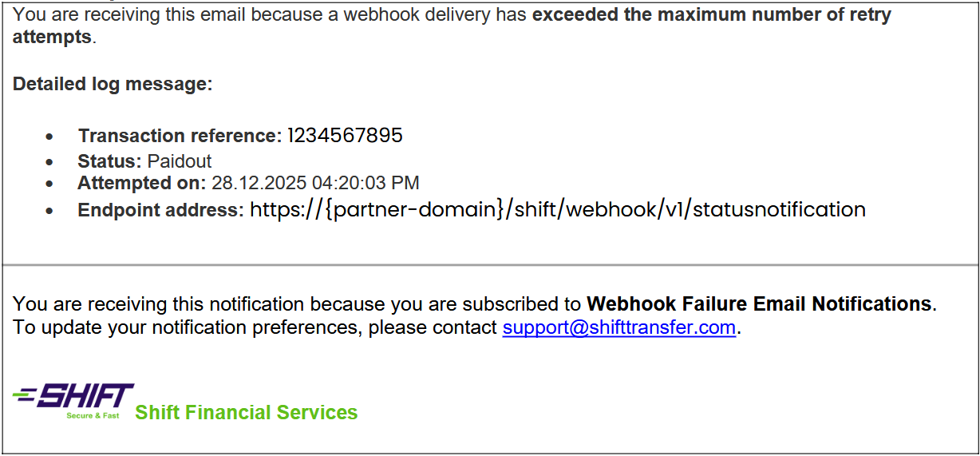Click the horizontal divider line
The width and height of the screenshot is (980, 456).
pyautogui.click(x=490, y=264)
